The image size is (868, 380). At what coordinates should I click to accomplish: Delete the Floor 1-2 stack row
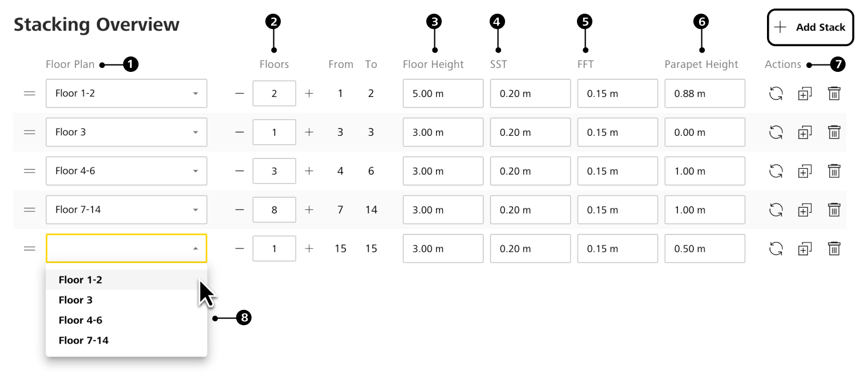(x=834, y=94)
